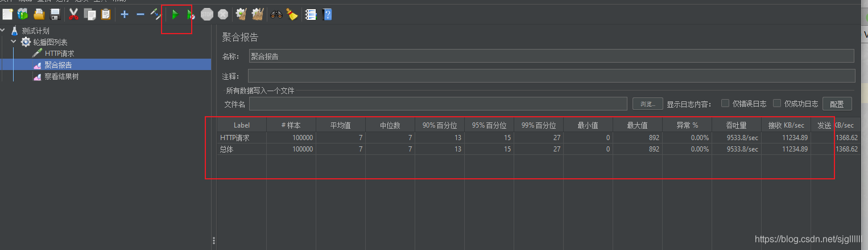This screenshot has height=250, width=868.
Task: Start the test with the green play icon
Action: pyautogui.click(x=175, y=15)
